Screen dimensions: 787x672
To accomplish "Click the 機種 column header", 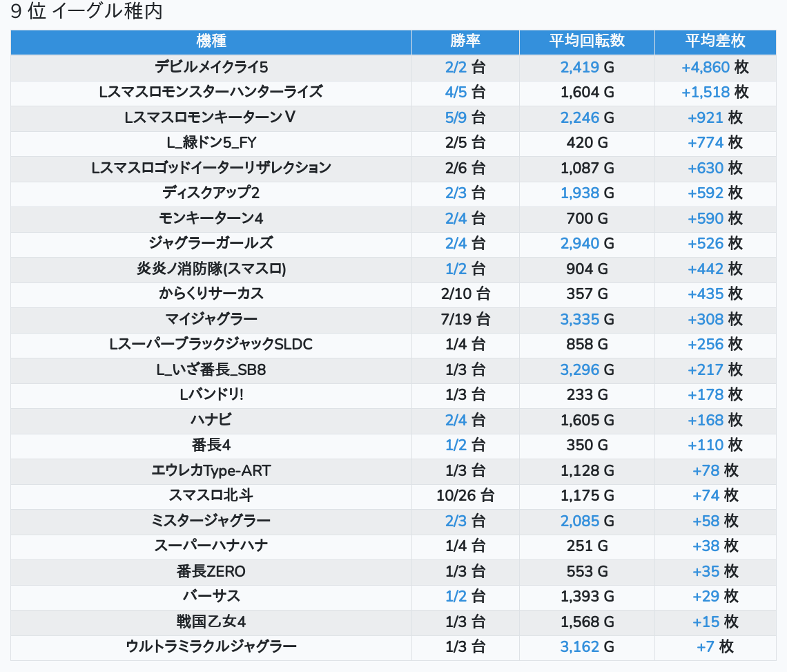I will [x=211, y=41].
